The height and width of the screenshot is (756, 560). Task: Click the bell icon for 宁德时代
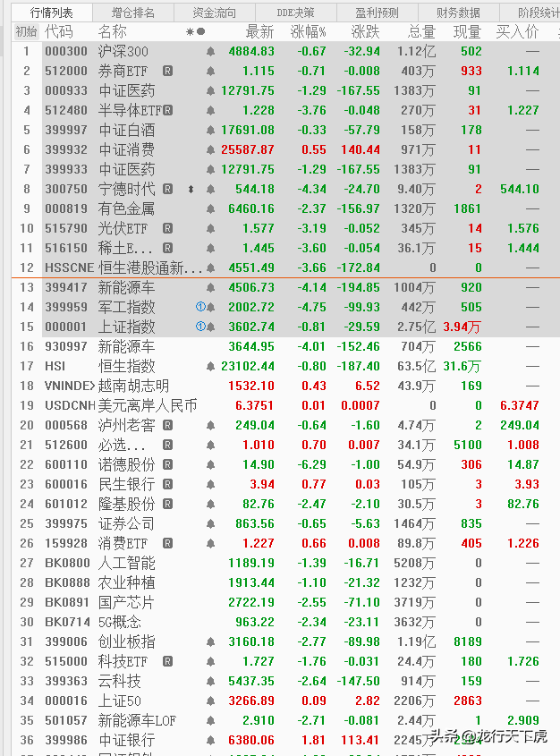210,189
